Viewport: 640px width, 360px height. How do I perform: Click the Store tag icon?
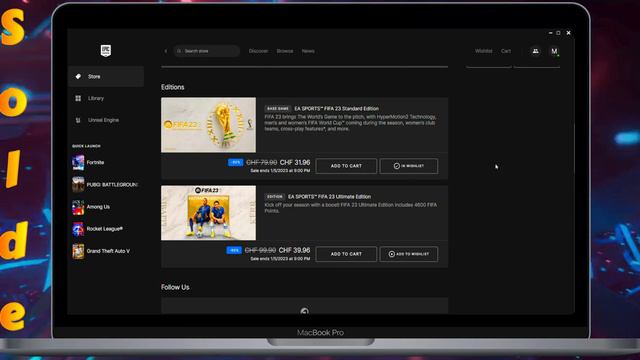pyautogui.click(x=78, y=76)
